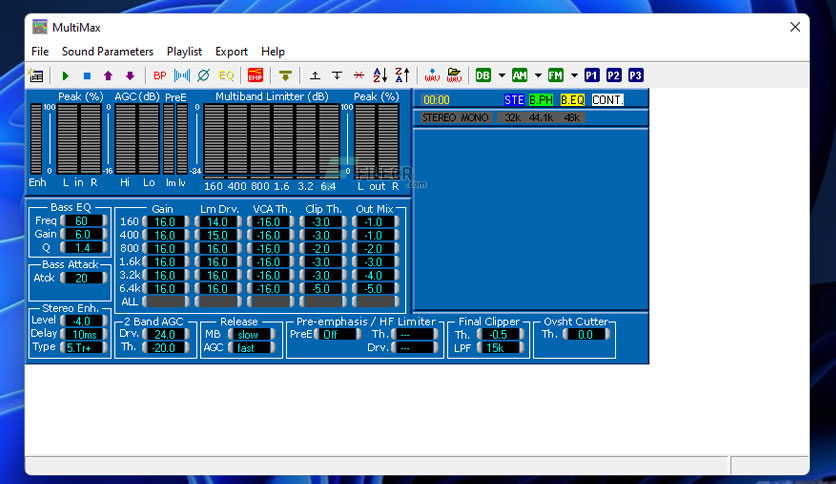Viewport: 836px width, 484px height.
Task: Click the Ovsht Cutter Th. value 0.0
Action: tap(586, 334)
